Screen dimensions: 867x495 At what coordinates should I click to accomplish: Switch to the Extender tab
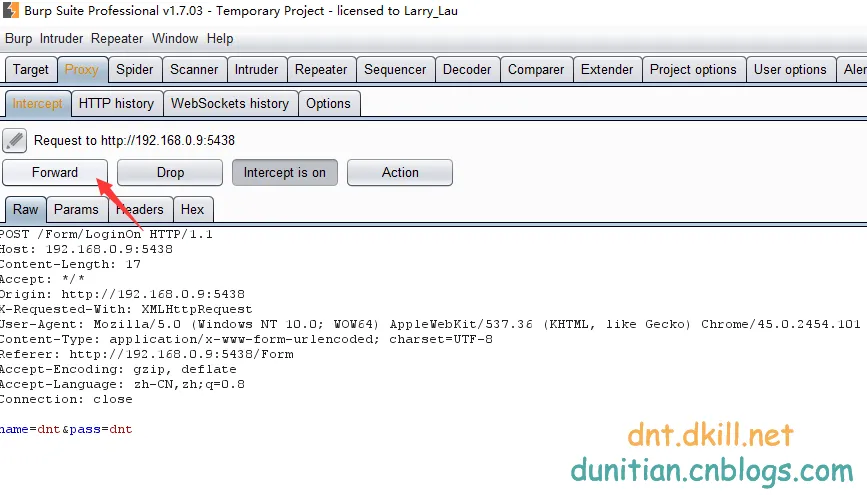click(607, 70)
